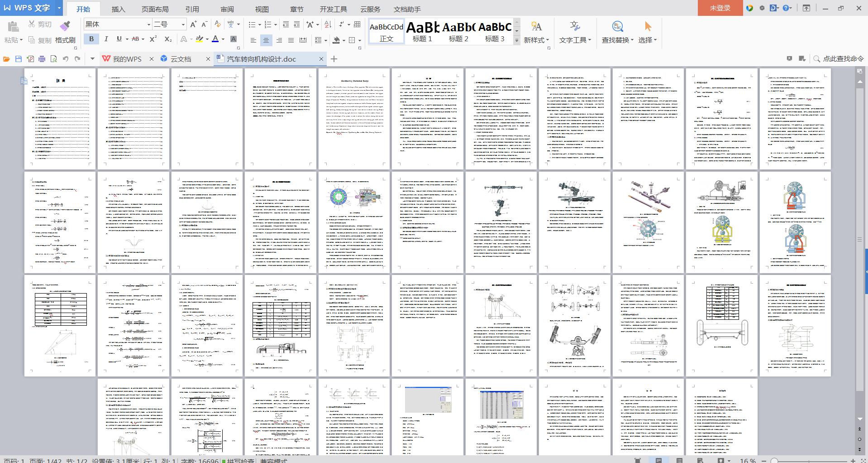
Task: Zoom in with the plus button
Action: pos(853,461)
